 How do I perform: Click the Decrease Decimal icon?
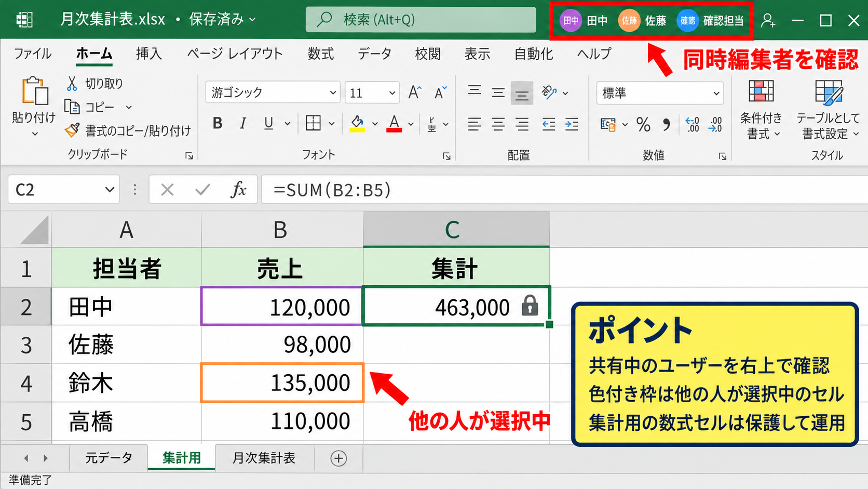click(x=716, y=124)
